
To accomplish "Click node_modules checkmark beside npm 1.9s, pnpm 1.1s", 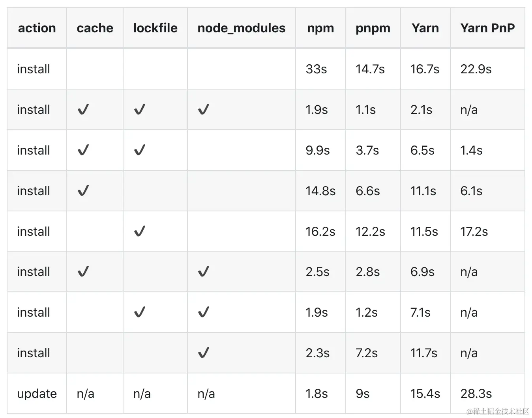I will point(203,109).
